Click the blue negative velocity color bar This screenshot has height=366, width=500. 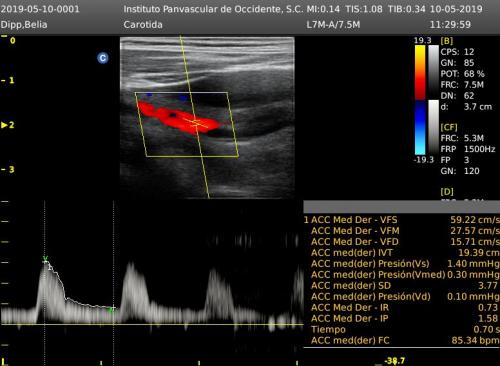point(420,128)
